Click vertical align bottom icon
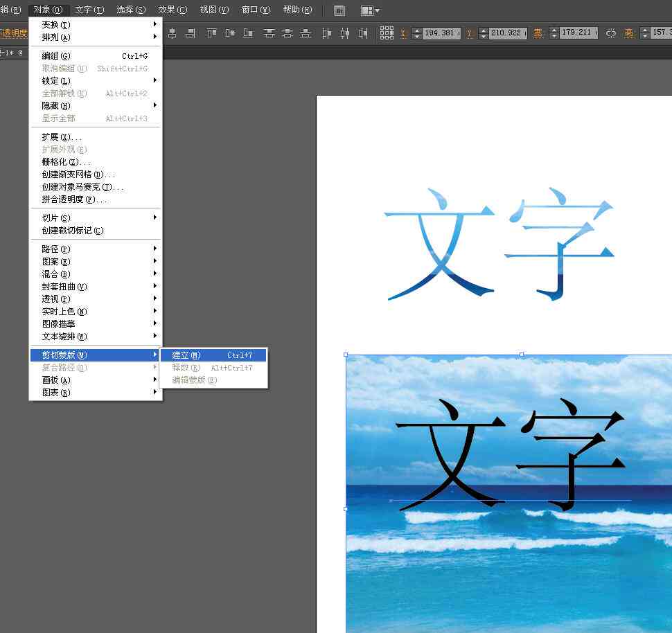 point(248,33)
